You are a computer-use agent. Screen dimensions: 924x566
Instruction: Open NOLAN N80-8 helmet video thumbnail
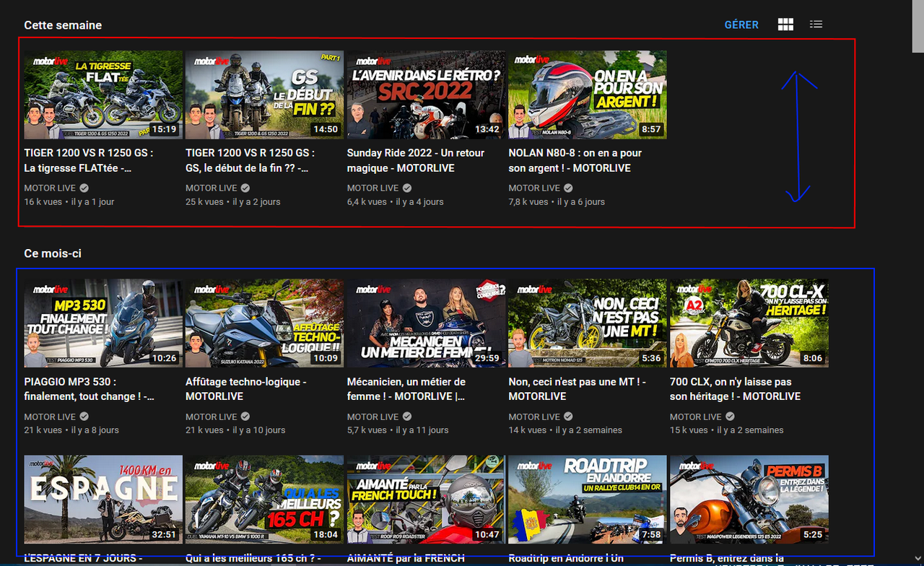point(588,95)
